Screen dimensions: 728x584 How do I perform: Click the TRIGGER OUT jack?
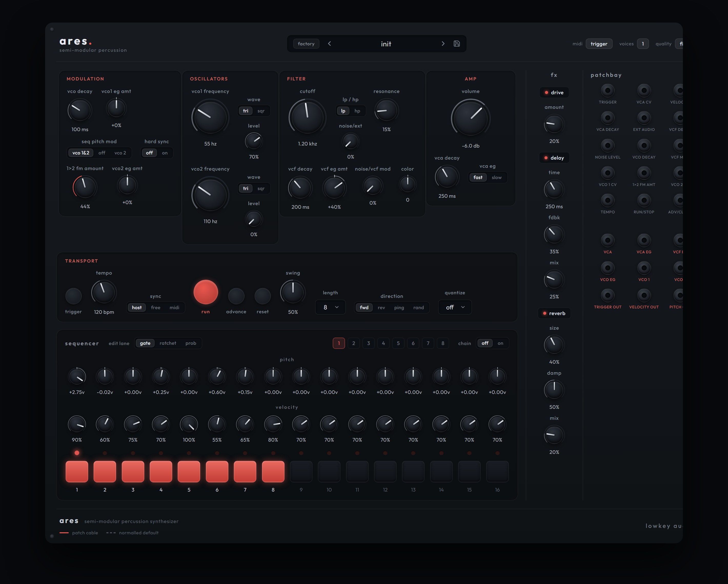click(608, 296)
